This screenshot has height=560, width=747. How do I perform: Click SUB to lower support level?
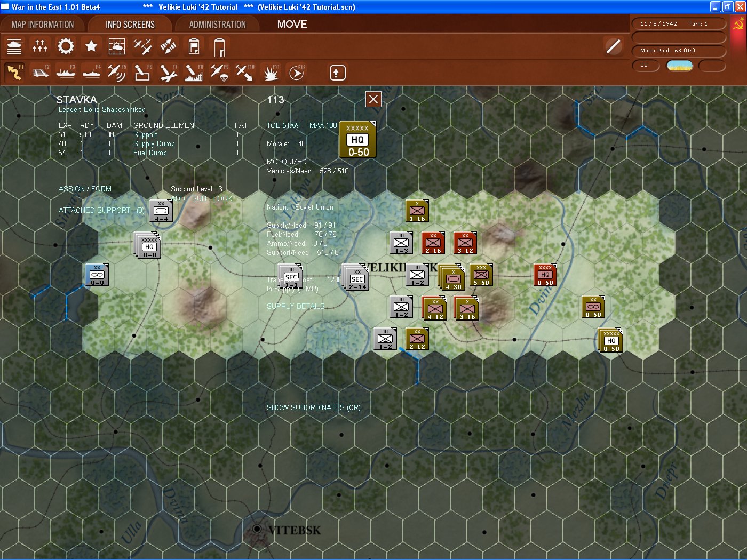[199, 198]
